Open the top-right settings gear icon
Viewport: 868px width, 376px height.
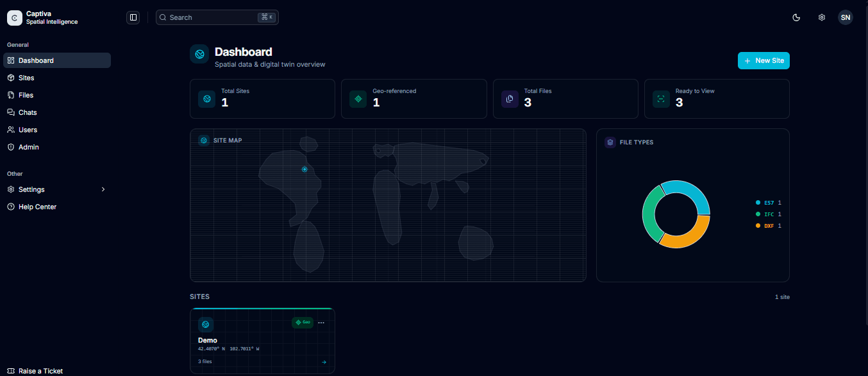click(x=821, y=17)
